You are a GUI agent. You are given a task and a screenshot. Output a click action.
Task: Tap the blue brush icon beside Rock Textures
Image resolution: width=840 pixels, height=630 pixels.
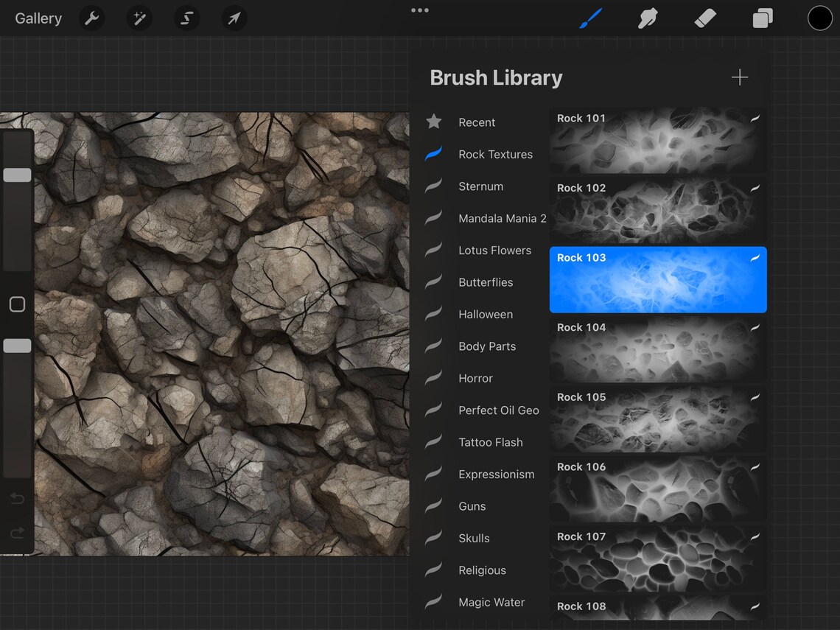pyautogui.click(x=433, y=154)
